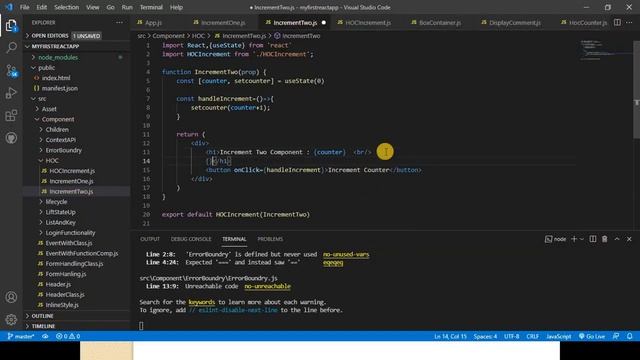This screenshot has height=360, width=640.
Task: Add a new terminal with plus icon
Action: click(x=574, y=239)
